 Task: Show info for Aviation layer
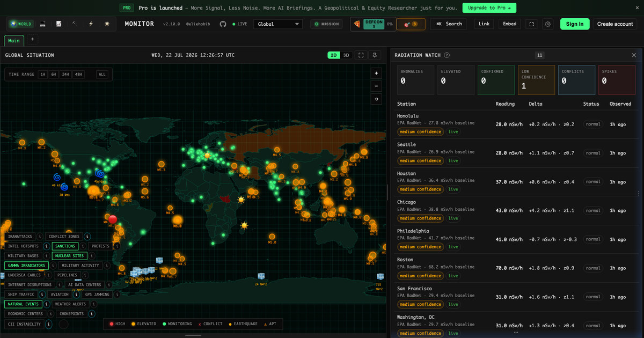click(77, 295)
